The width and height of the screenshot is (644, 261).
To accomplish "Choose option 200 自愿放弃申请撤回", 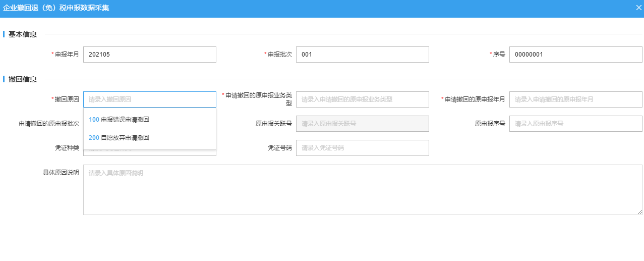I will click(119, 137).
